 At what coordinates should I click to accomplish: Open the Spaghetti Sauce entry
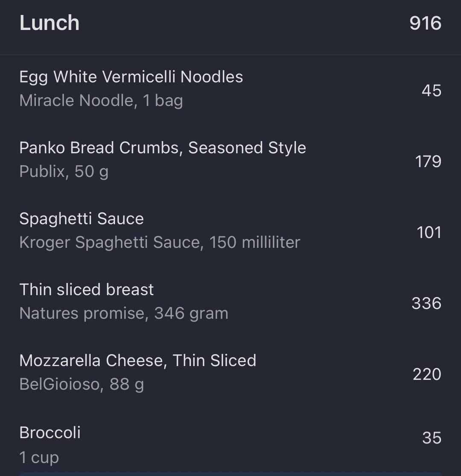pos(82,219)
